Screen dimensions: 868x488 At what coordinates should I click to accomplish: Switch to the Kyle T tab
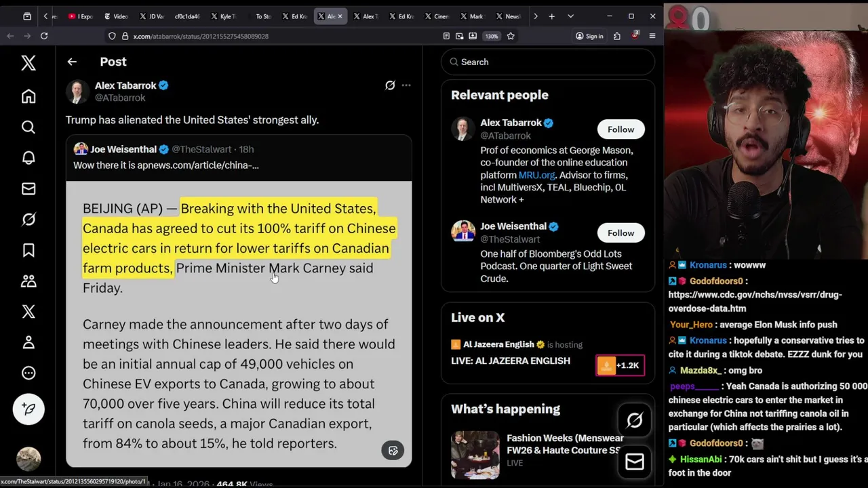(x=224, y=16)
